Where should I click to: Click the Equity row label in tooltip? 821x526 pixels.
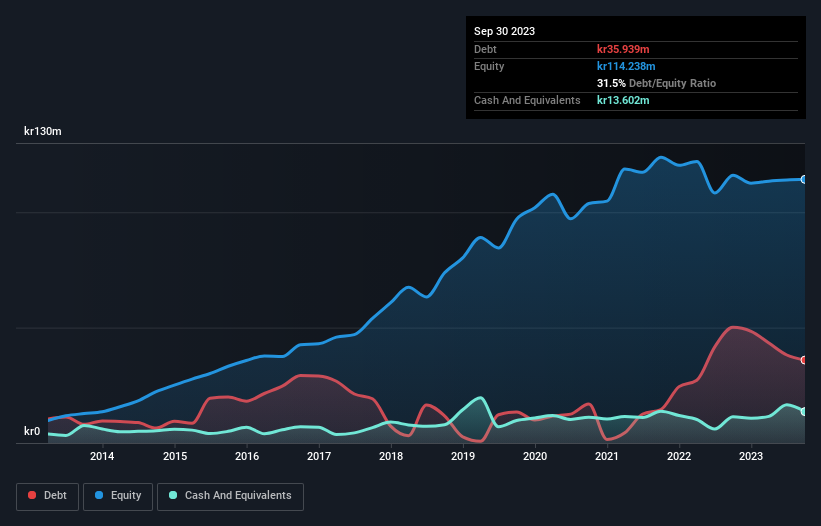(x=489, y=66)
